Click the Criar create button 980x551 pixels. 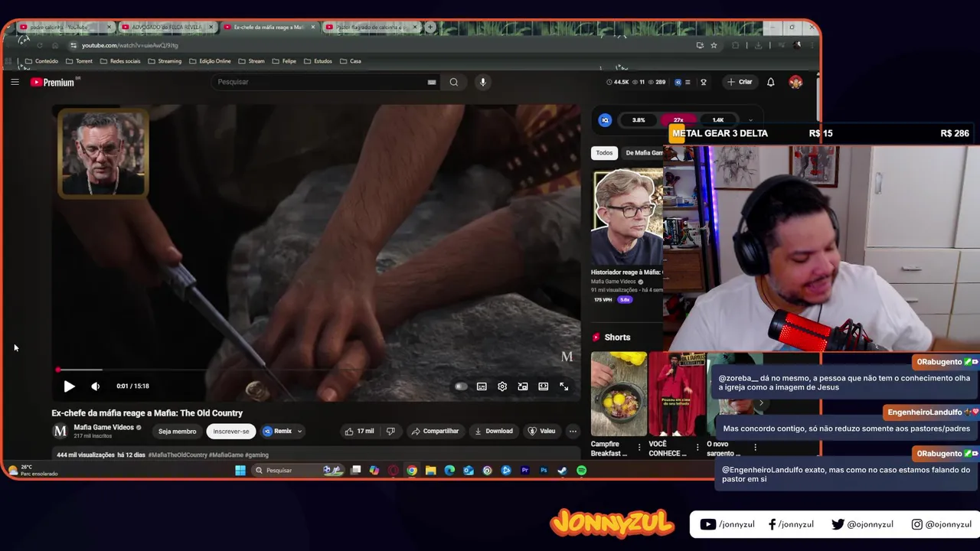pyautogui.click(x=740, y=82)
